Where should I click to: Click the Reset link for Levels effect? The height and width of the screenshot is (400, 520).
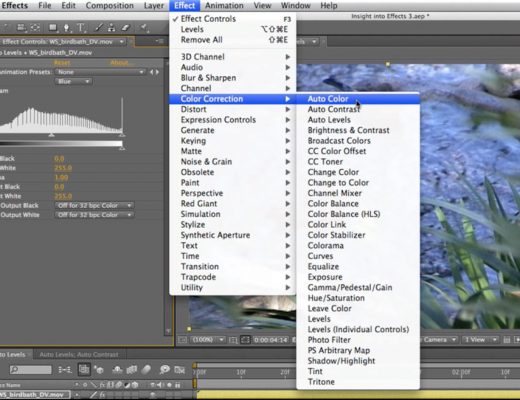click(62, 63)
